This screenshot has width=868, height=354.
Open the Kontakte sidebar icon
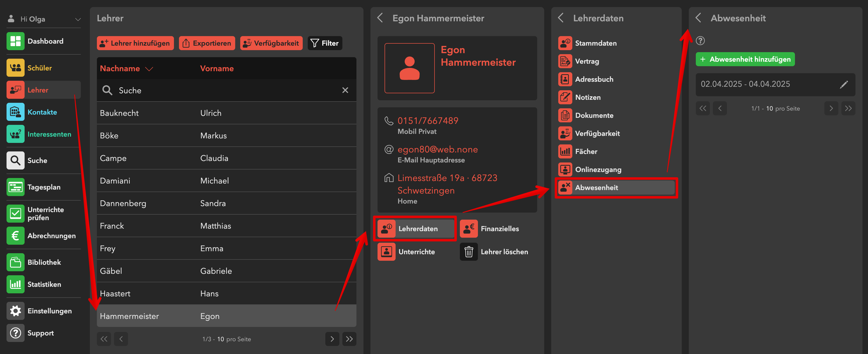15,112
